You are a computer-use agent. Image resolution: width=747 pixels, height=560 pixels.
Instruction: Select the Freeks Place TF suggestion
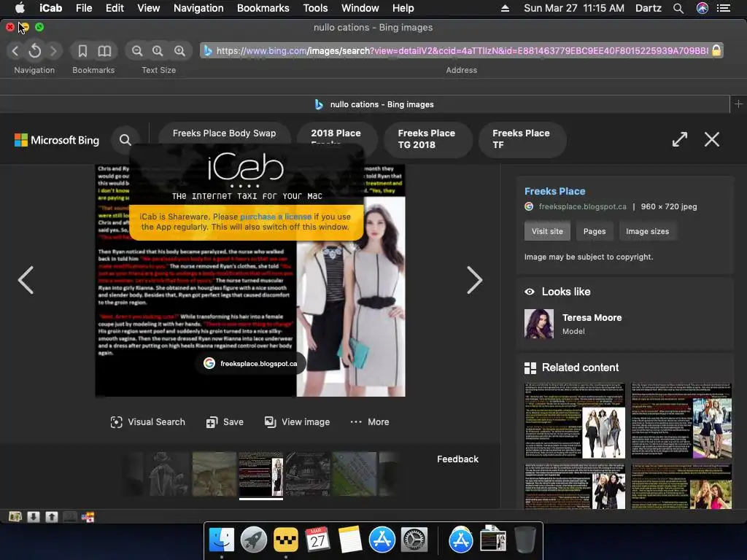pos(521,139)
